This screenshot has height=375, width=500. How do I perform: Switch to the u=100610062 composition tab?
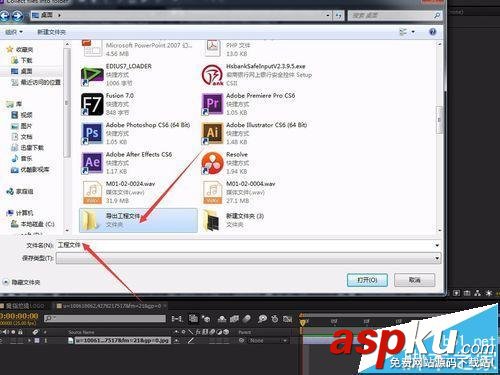[112, 306]
